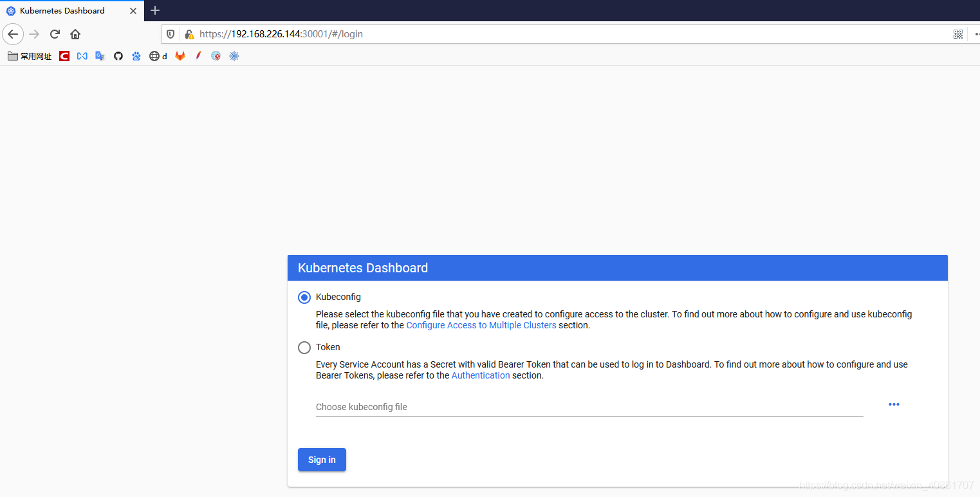
Task: Open the Baidu paw bookmark
Action: click(136, 56)
